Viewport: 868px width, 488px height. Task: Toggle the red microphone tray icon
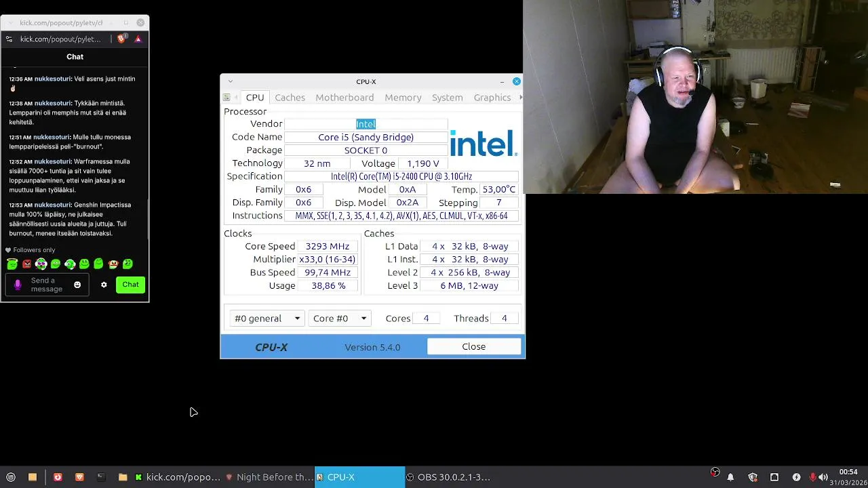tap(813, 477)
